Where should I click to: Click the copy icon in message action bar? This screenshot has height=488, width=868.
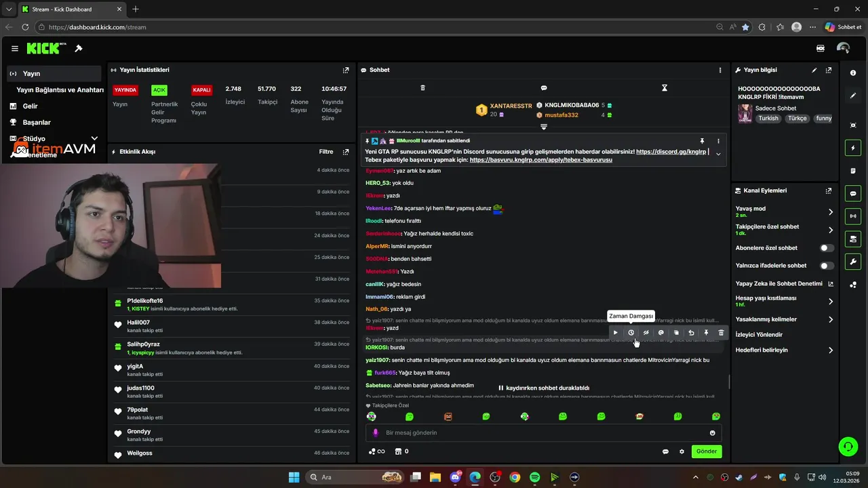point(676,333)
